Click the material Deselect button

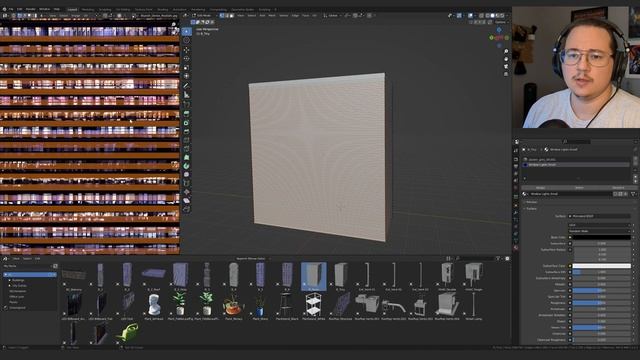618,188
